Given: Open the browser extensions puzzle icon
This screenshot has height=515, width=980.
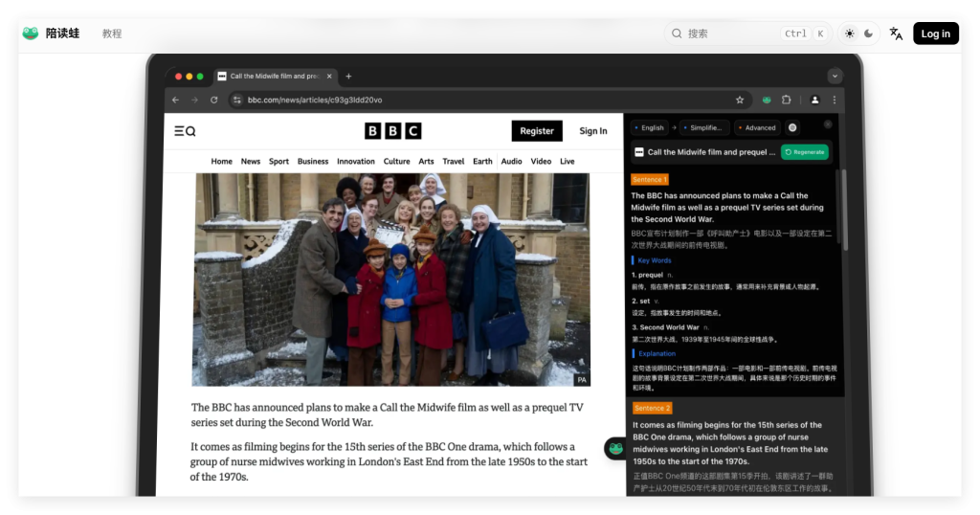Looking at the screenshot, I should tap(787, 100).
